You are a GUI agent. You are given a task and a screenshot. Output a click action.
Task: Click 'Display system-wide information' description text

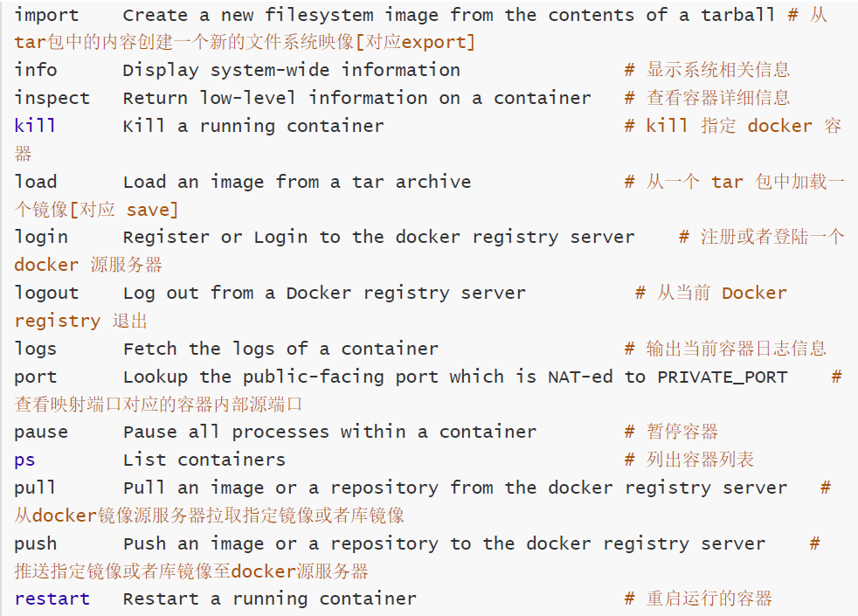pyautogui.click(x=291, y=70)
